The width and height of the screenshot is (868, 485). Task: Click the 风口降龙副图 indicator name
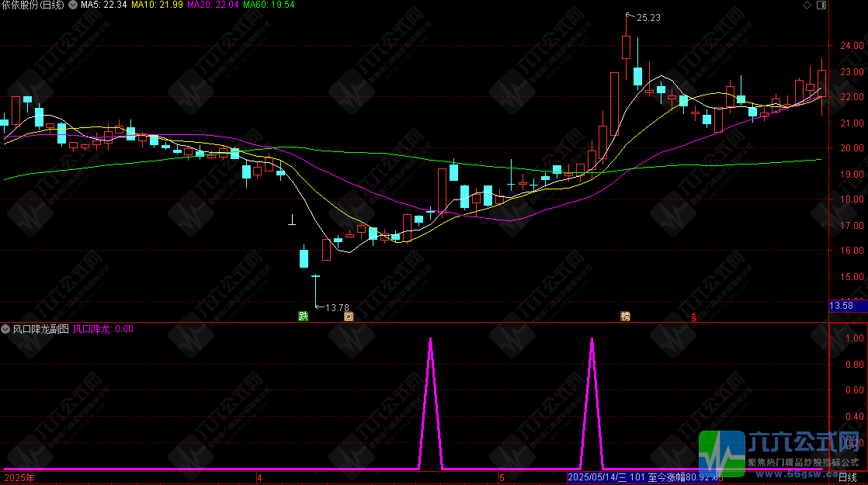tap(41, 329)
